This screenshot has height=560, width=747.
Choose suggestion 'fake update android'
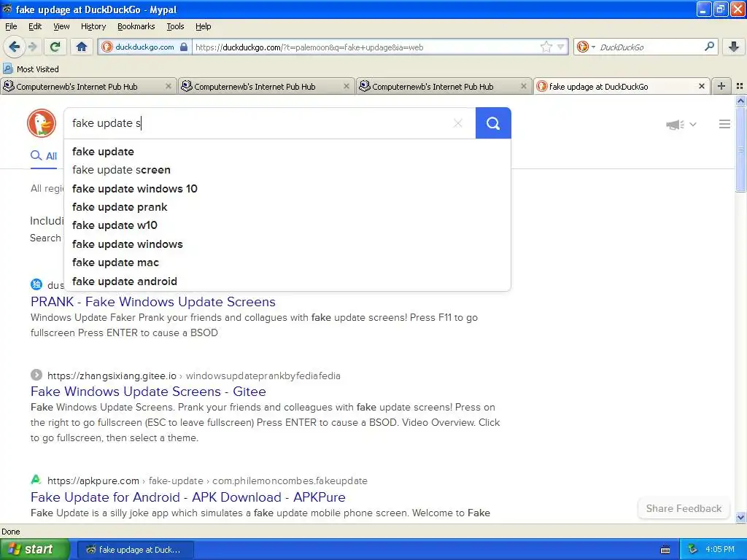(x=287, y=281)
